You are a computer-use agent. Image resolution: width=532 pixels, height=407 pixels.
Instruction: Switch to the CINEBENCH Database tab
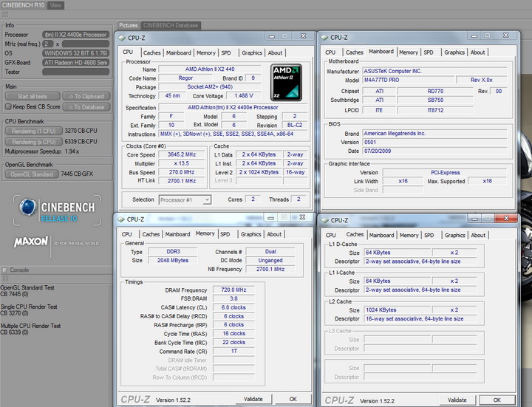171,25
